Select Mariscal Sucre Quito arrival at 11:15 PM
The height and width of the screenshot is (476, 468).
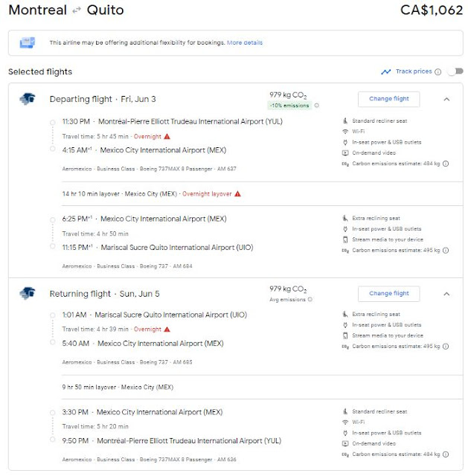click(158, 248)
